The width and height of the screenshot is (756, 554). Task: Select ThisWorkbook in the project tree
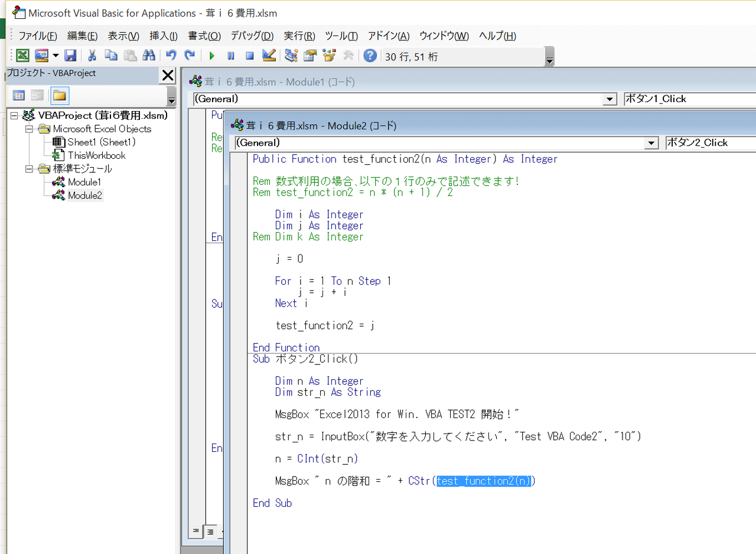[97, 155]
